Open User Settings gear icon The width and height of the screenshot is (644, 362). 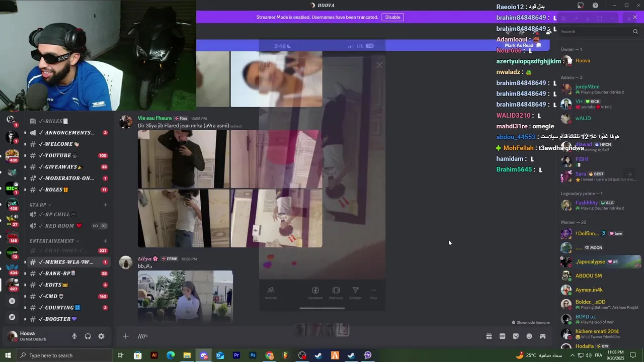[x=101, y=336]
